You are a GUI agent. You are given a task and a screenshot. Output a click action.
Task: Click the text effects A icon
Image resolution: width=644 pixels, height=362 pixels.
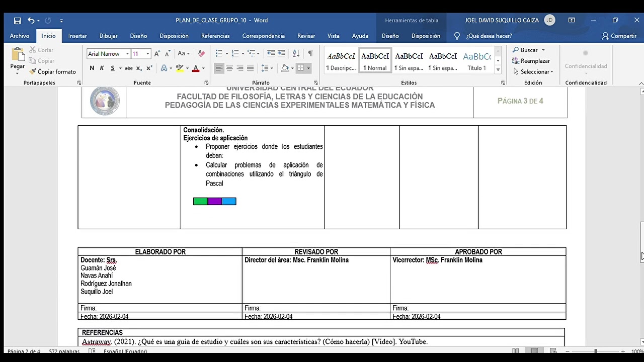coord(164,68)
